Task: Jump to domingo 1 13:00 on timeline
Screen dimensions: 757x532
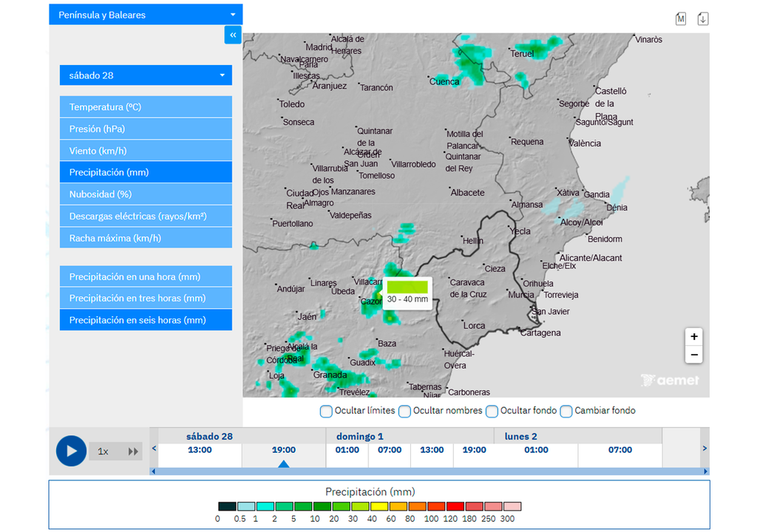Action: (x=432, y=450)
